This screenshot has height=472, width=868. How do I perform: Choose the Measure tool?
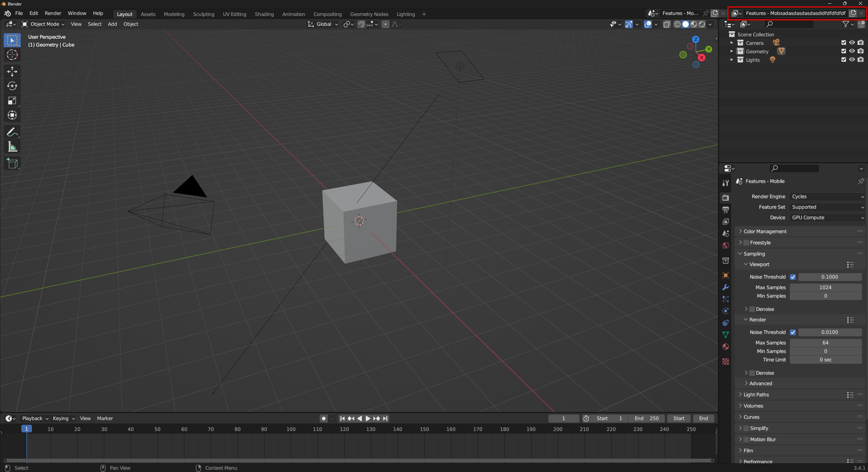(12, 147)
